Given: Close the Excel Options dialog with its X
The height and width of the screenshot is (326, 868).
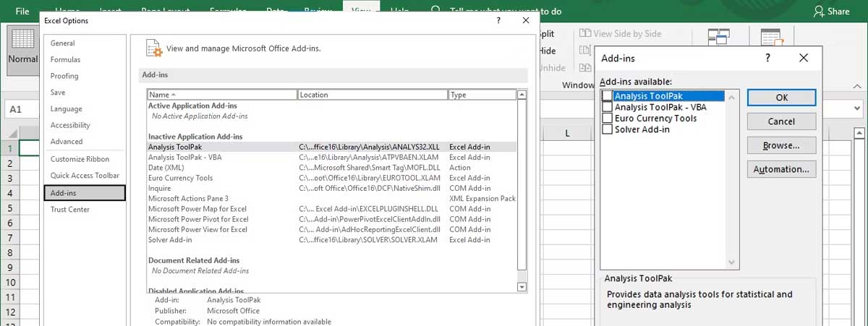Looking at the screenshot, I should coord(525,21).
